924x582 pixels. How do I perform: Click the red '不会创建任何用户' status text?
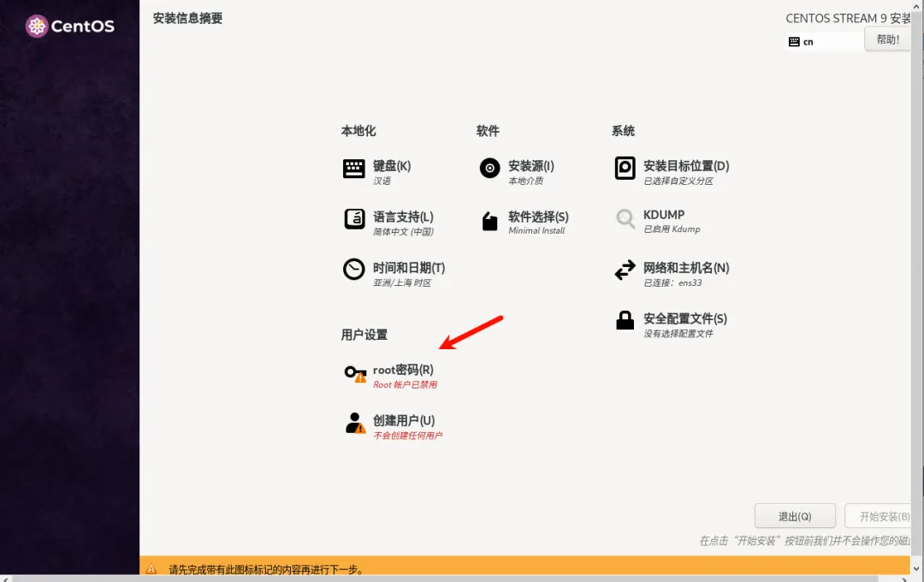[408, 435]
